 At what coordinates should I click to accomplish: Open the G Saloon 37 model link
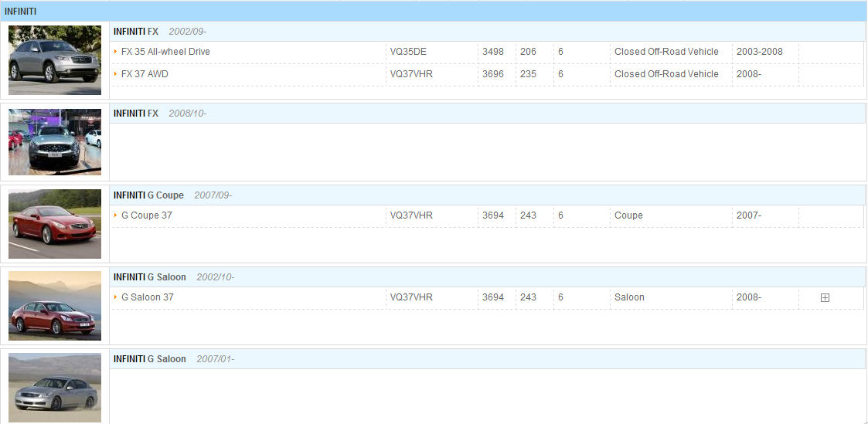148,297
